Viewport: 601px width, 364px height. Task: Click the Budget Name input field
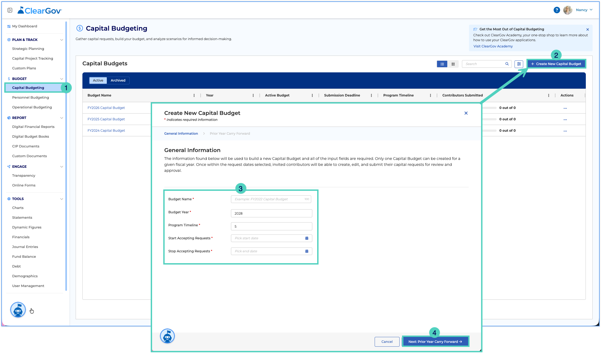pos(271,199)
